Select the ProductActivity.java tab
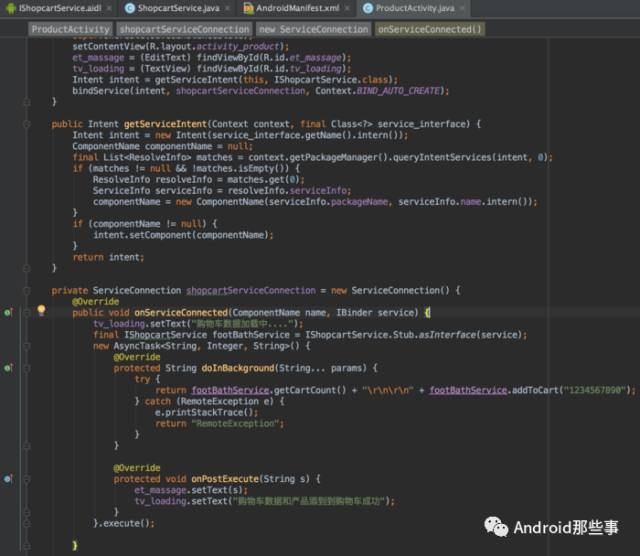Screen dimensions: 640x556 pyautogui.click(x=415, y=8)
